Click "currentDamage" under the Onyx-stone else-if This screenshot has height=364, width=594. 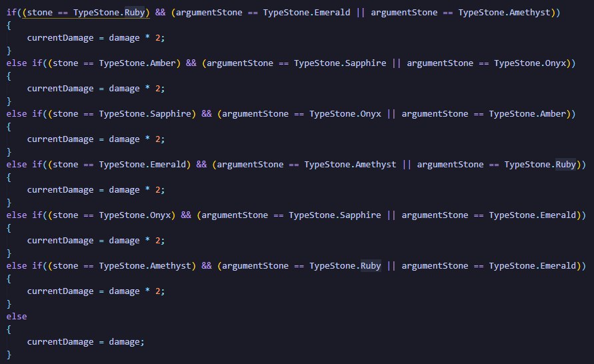(x=60, y=241)
